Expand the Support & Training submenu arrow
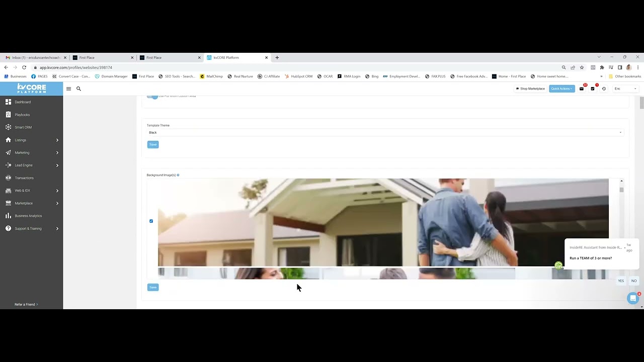The image size is (644, 362). [57, 228]
